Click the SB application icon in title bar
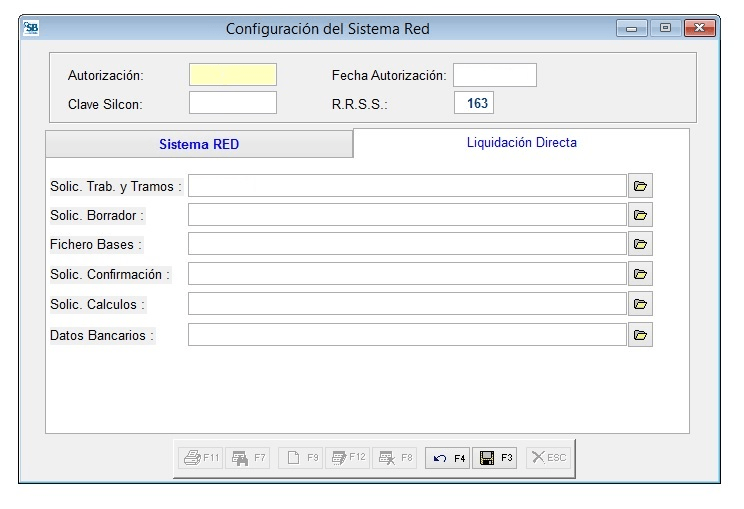 31,28
